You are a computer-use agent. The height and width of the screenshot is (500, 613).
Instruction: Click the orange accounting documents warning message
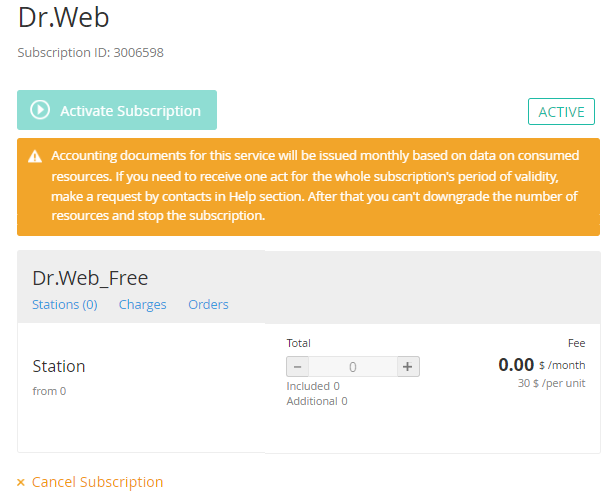[314, 186]
